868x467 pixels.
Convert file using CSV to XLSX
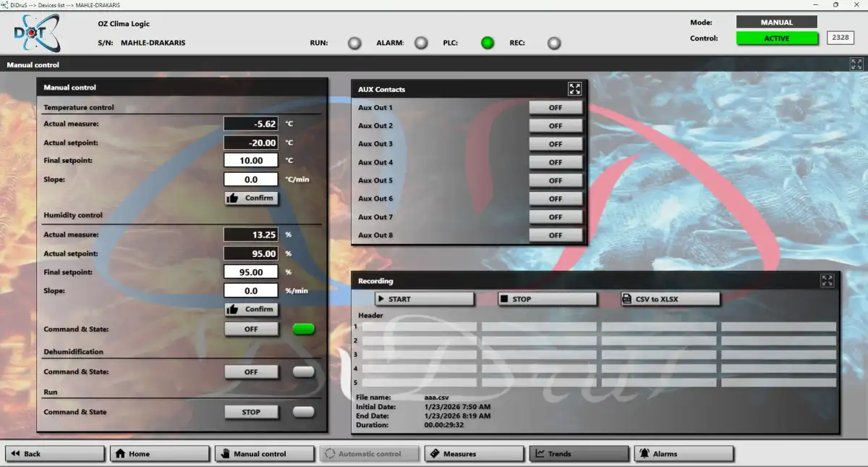tap(671, 299)
